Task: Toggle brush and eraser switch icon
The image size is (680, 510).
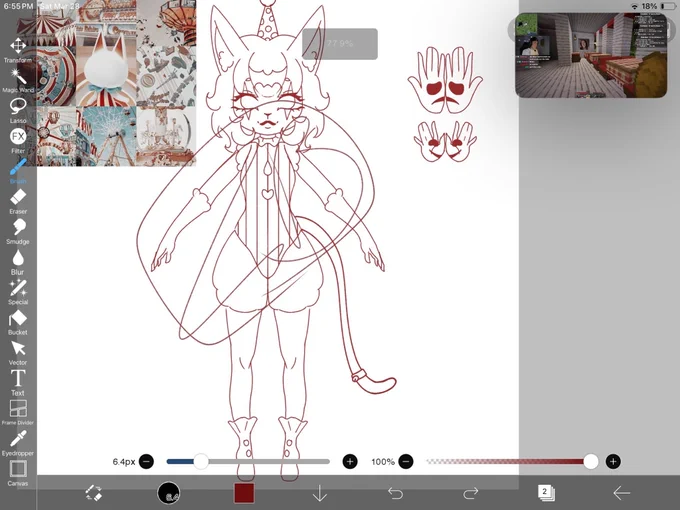Action: click(x=93, y=493)
